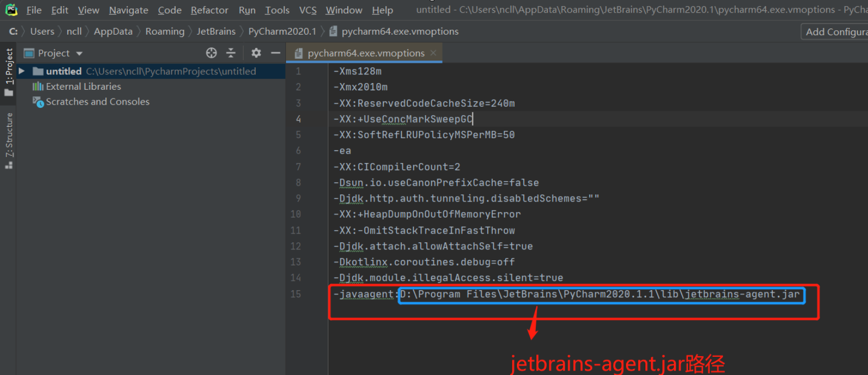The width and height of the screenshot is (868, 375).
Task: Click -XX:+HeapDumpOnOutOfMemoryError line
Action: click(x=427, y=214)
